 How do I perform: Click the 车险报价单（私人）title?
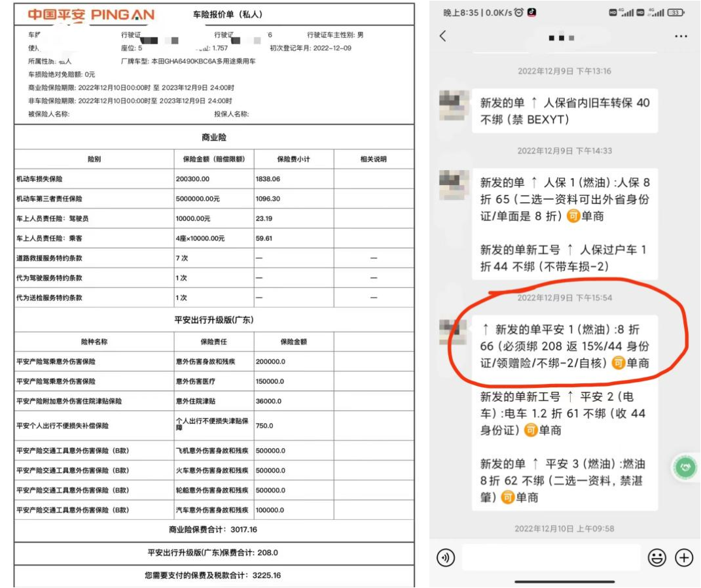point(227,14)
